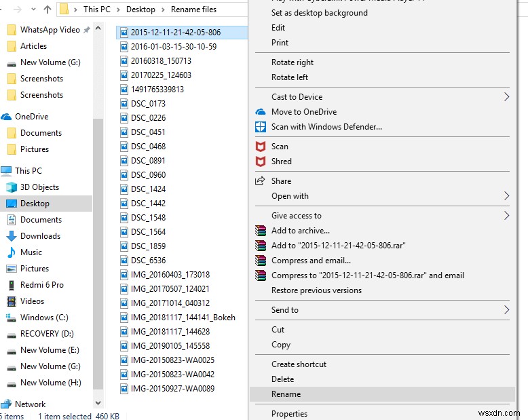The height and width of the screenshot is (420, 528).
Task: Click the Windows Defender shield icon
Action: (261, 127)
